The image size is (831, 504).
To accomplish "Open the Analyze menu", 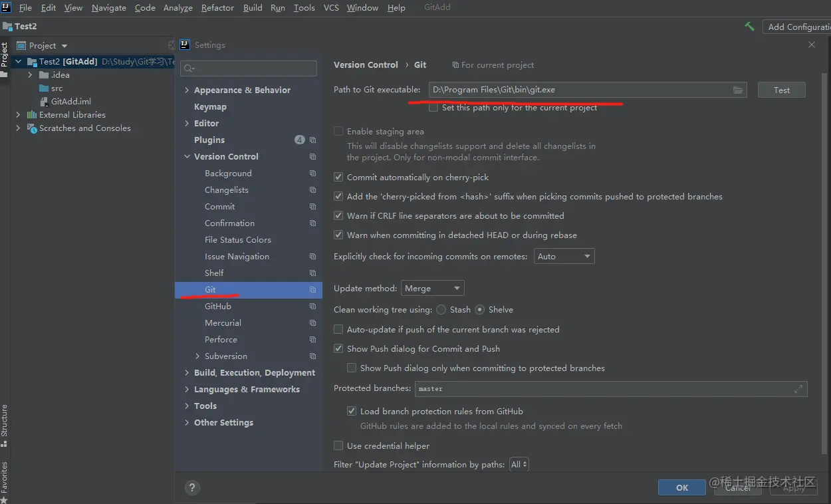I will pyautogui.click(x=178, y=8).
